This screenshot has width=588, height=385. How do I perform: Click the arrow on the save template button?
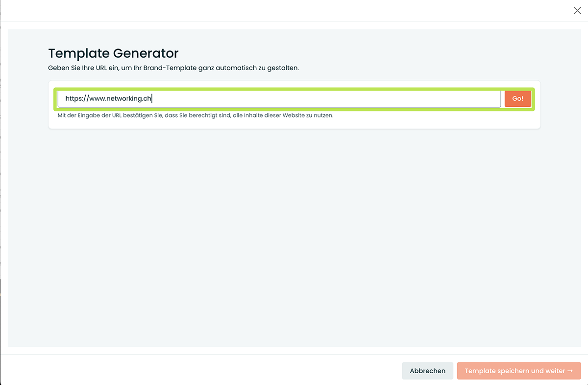(x=570, y=371)
